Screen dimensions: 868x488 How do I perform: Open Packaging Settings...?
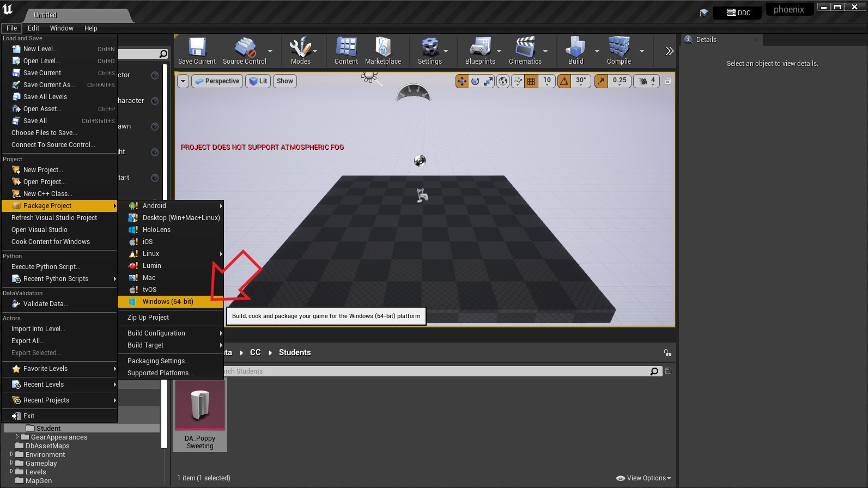(171, 361)
